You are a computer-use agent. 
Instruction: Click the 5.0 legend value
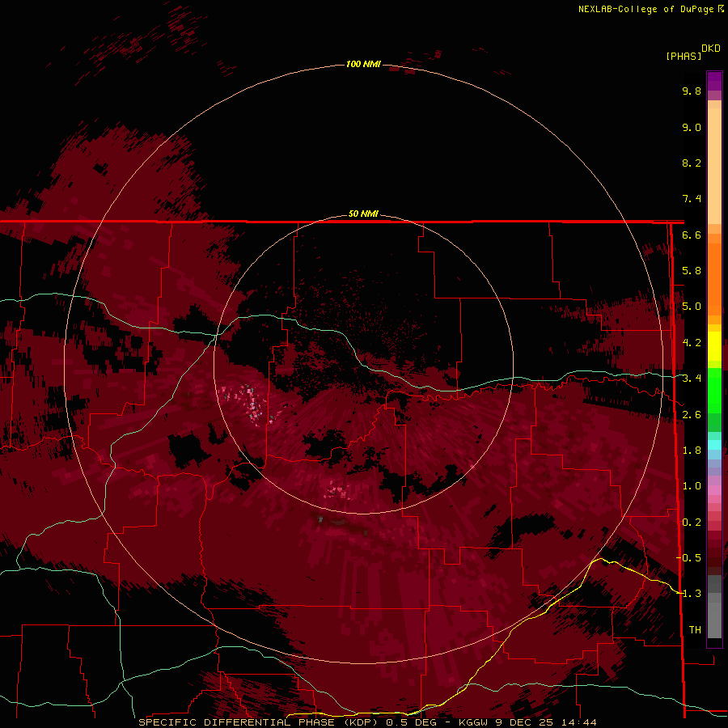tap(692, 307)
